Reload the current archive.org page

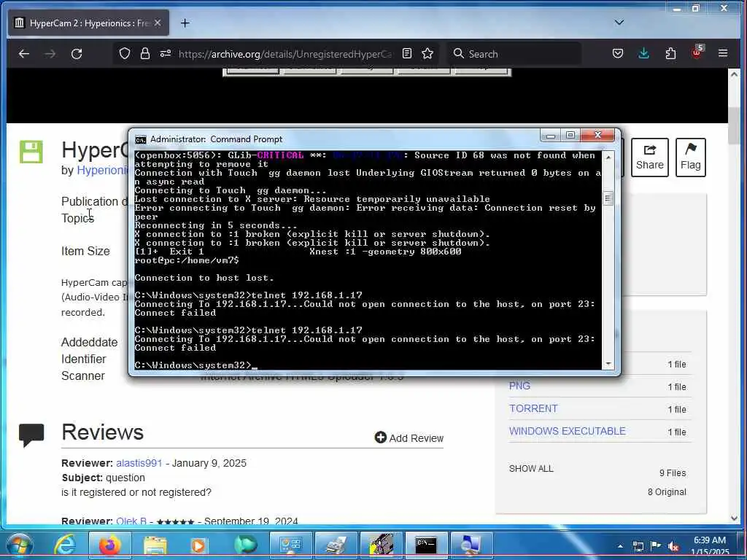(x=77, y=54)
